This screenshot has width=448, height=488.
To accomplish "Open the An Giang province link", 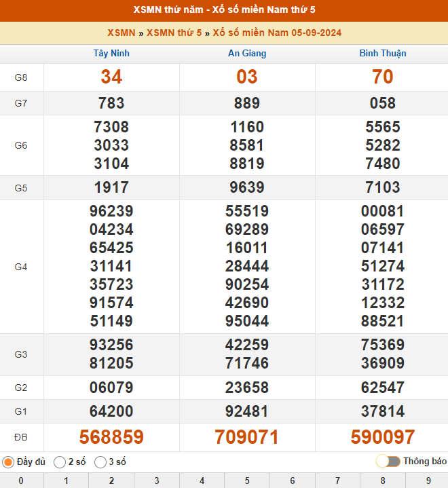I will point(247,54).
